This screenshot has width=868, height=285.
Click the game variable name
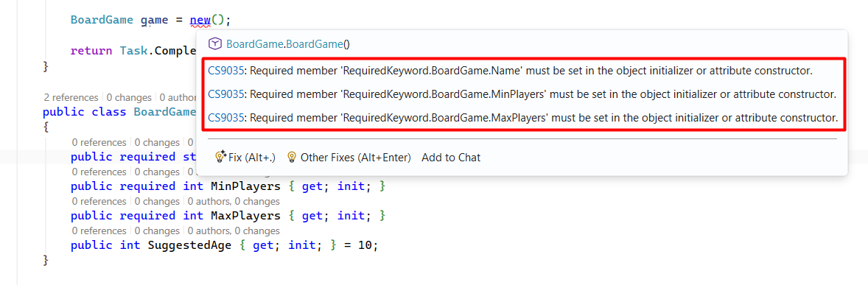[x=155, y=21]
